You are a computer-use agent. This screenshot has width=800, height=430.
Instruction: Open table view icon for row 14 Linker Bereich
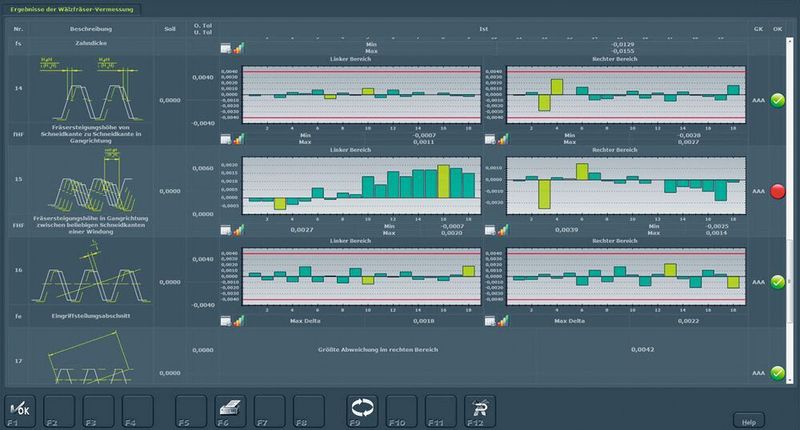(226, 139)
